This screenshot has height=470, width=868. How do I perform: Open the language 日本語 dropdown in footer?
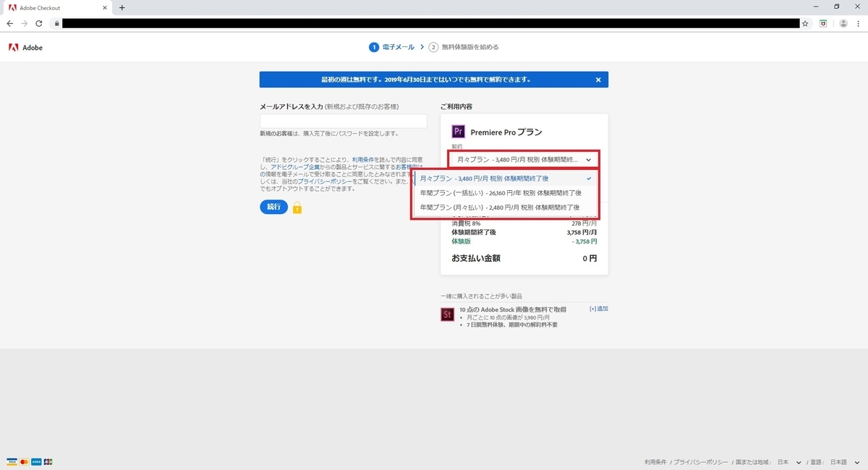click(x=844, y=462)
